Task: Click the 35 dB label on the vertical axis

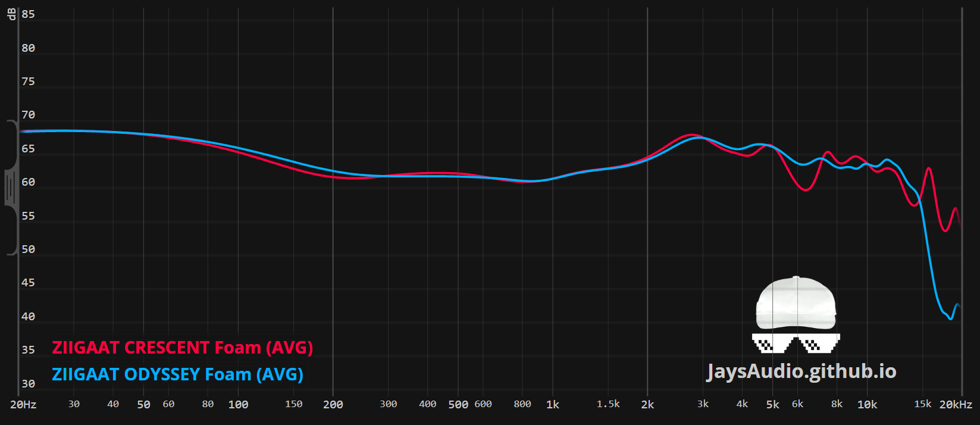Action: [x=28, y=350]
